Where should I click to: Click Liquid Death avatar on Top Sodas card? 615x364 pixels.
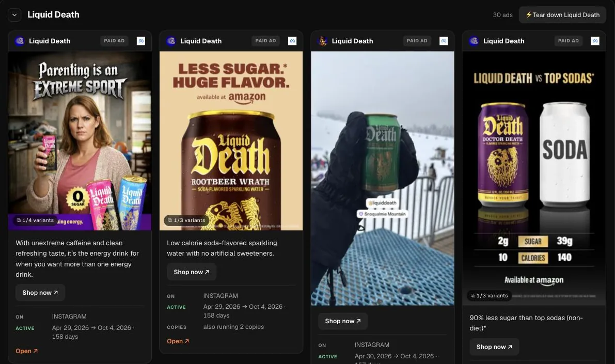[x=474, y=41]
